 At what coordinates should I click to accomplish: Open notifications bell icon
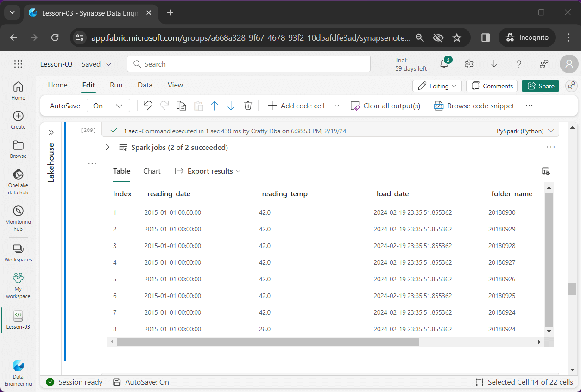click(444, 64)
